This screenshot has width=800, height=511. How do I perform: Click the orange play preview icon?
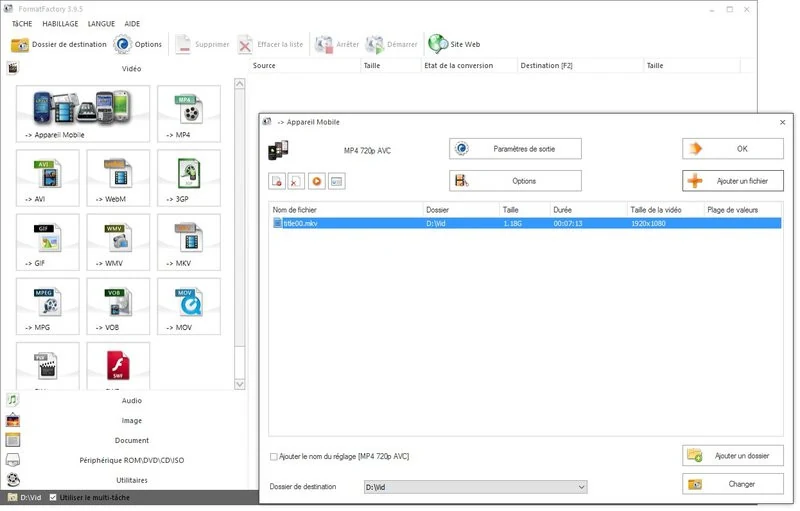pos(316,181)
